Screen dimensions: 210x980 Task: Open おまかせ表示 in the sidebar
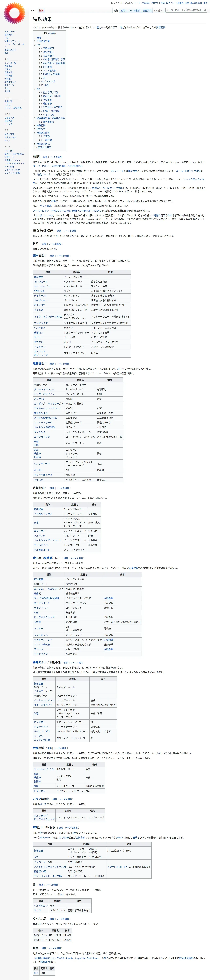10,137
